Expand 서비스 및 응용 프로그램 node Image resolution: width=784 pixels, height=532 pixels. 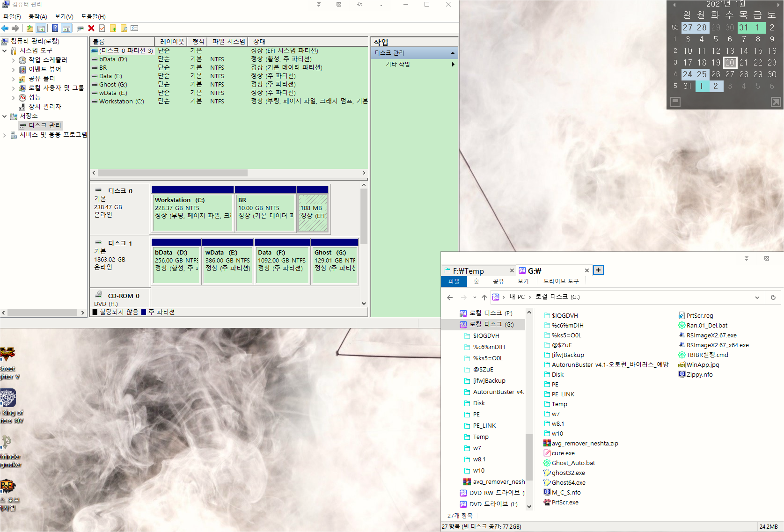click(x=5, y=135)
